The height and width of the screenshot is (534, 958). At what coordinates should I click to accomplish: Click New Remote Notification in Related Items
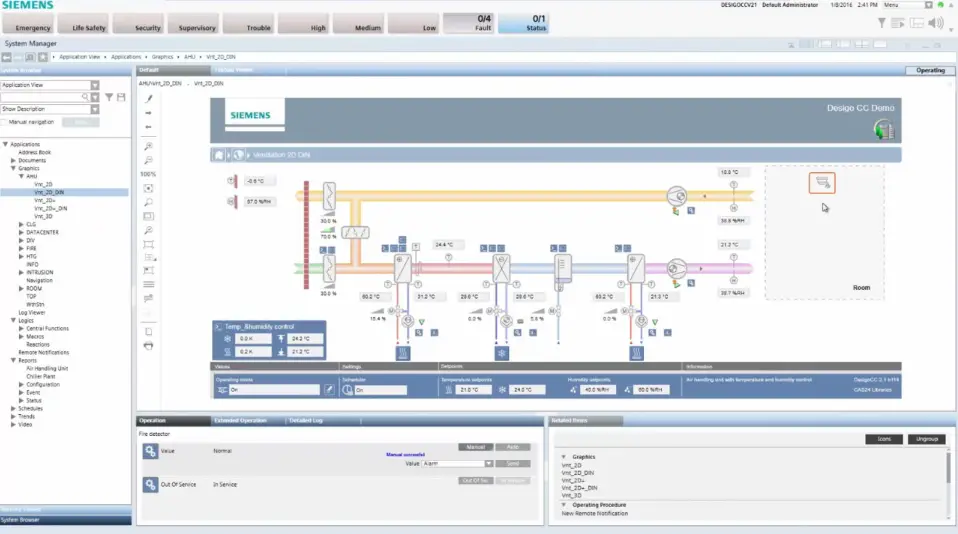click(x=594, y=513)
